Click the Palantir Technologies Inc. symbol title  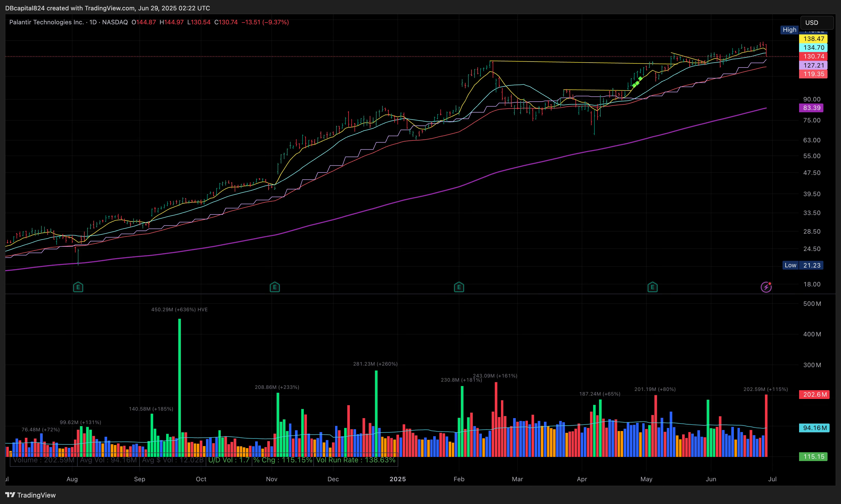47,22
